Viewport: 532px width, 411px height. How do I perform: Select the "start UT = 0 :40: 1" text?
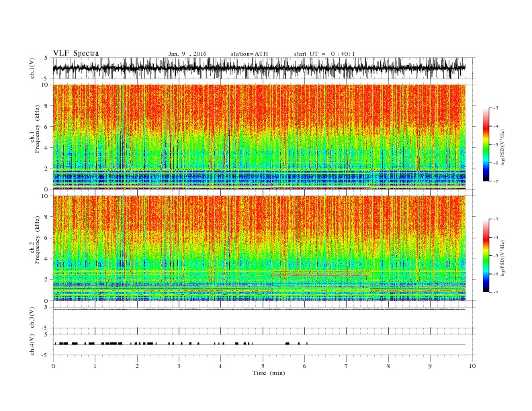pos(324,54)
